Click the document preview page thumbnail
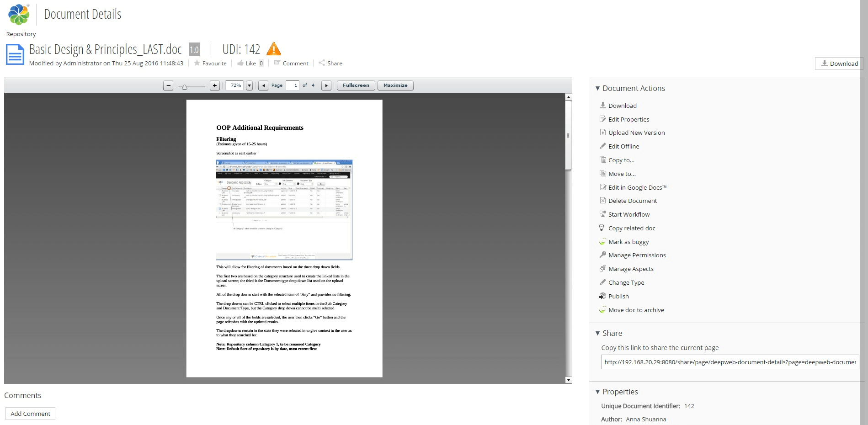Image resolution: width=868 pixels, height=425 pixels. pos(284,239)
